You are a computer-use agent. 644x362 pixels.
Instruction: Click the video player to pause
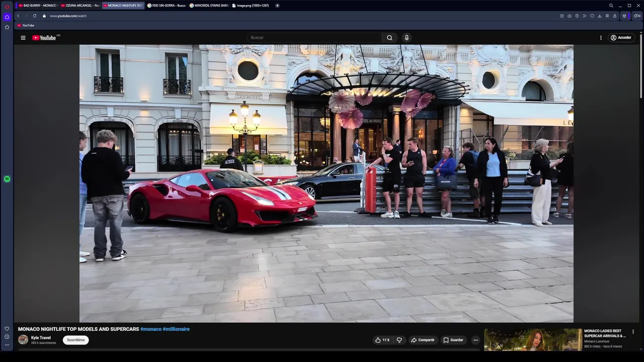coord(326,184)
